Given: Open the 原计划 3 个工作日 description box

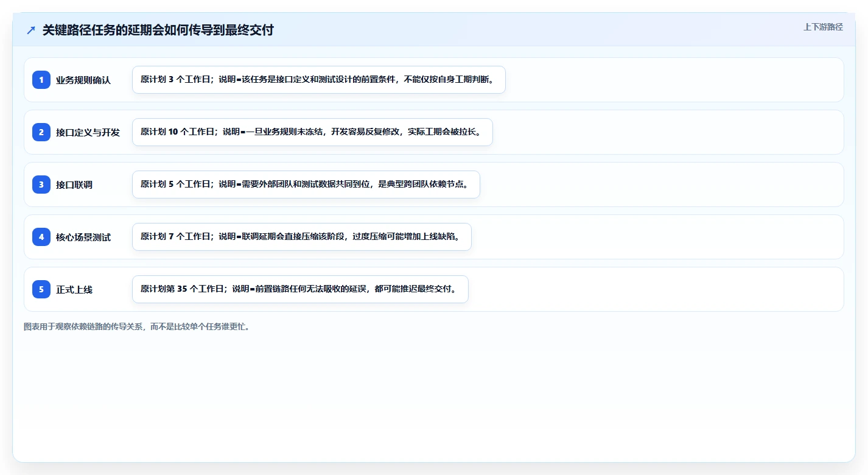Looking at the screenshot, I should pyautogui.click(x=319, y=80).
